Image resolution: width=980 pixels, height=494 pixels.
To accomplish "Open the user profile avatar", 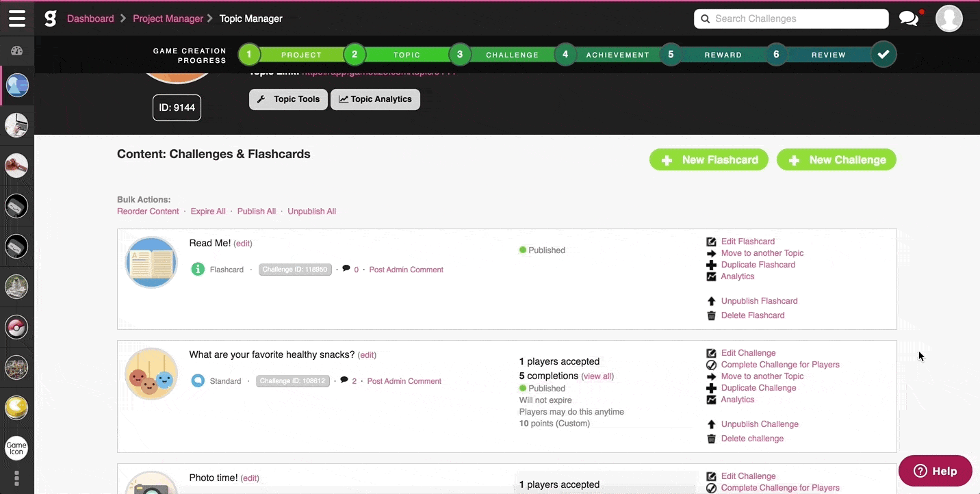I will 949,18.
